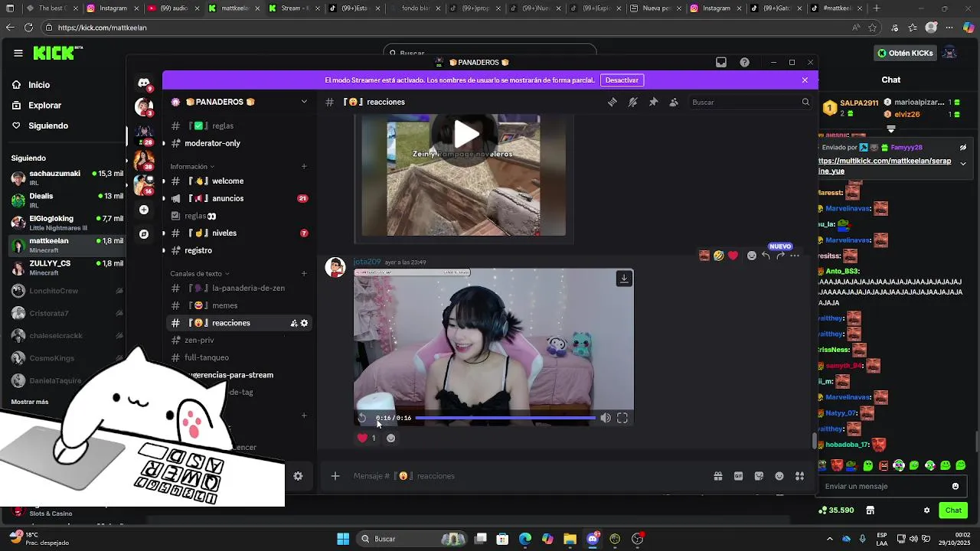Open the full-tanqueo channel
Viewport: 980px width, 551px height.
click(x=239, y=357)
